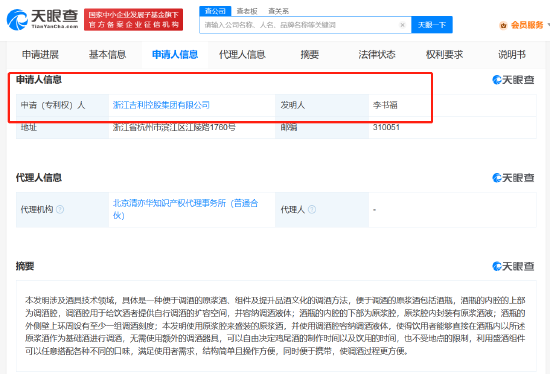Image resolution: width=550 pixels, height=374 pixels.
Task: Clear the search box with the x icon
Action: click(402, 25)
